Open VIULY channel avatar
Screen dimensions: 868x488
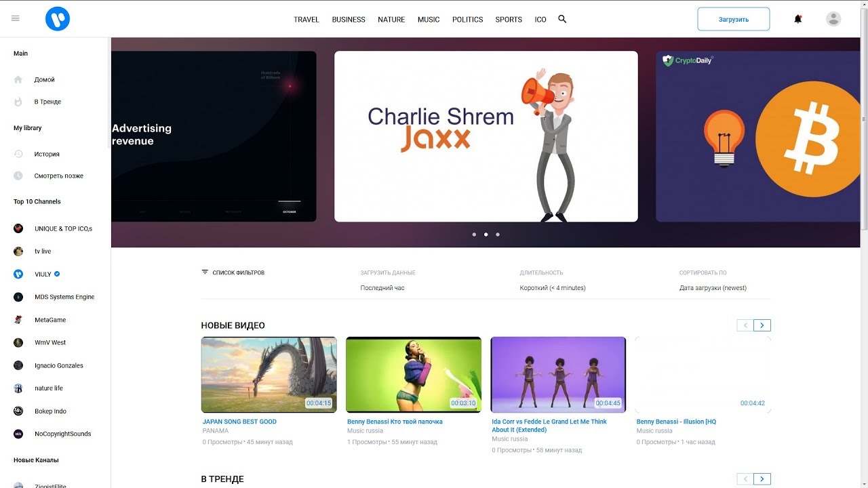[x=18, y=274]
